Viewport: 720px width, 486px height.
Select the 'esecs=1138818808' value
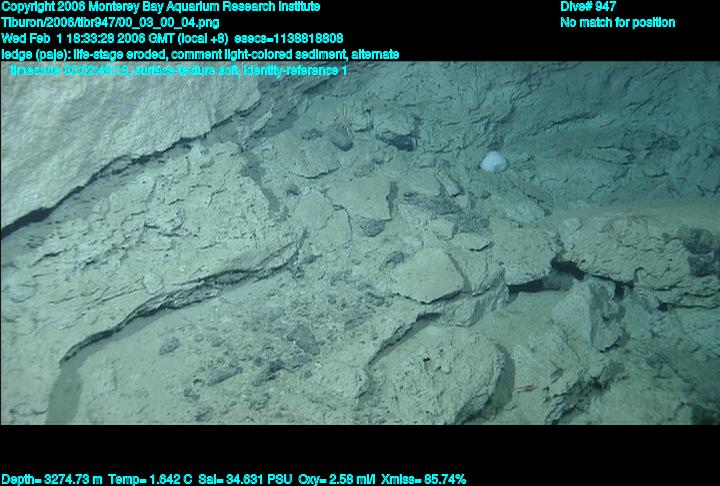point(289,38)
